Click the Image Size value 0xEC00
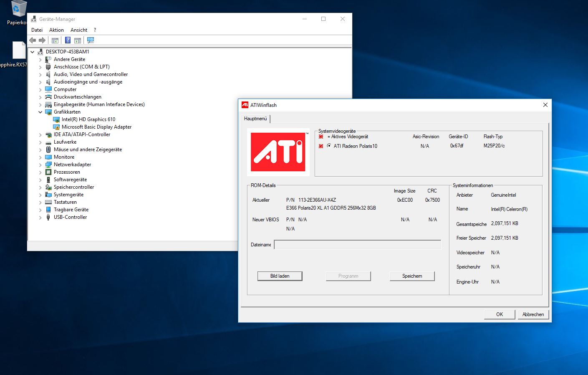588x375 pixels. pos(405,200)
